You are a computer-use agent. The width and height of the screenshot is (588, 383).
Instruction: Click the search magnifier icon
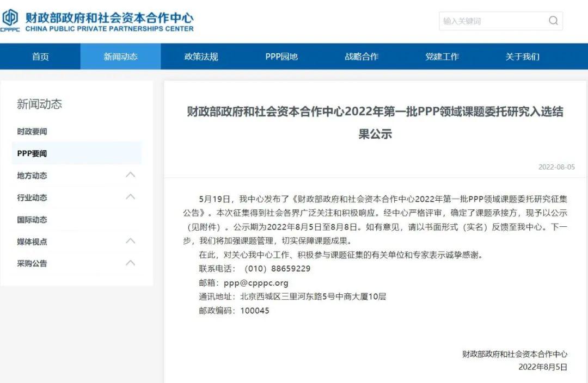pos(553,21)
